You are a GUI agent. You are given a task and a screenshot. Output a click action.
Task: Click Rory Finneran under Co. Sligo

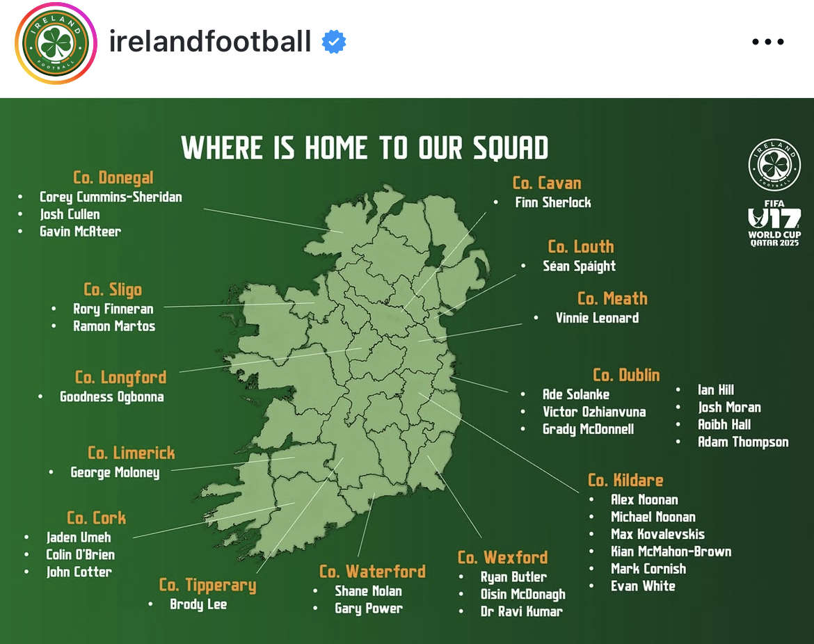click(113, 309)
